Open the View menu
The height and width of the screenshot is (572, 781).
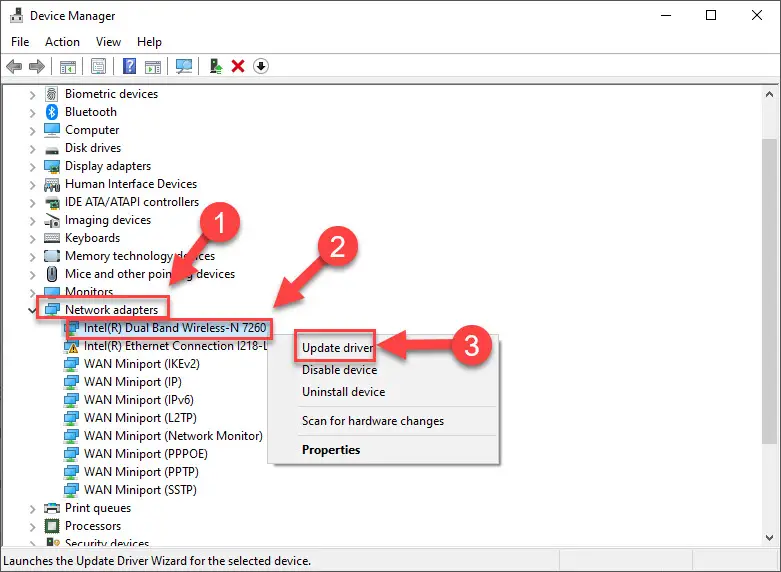pos(108,42)
